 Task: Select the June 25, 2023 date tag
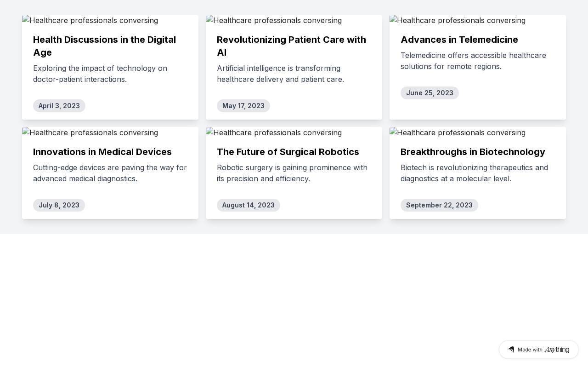pyautogui.click(x=430, y=93)
